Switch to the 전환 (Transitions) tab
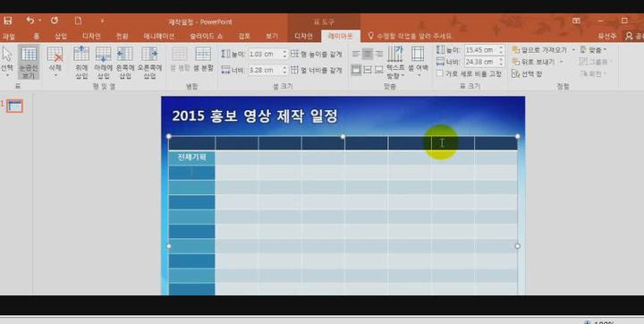Image resolution: width=644 pixels, height=324 pixels. coord(122,36)
